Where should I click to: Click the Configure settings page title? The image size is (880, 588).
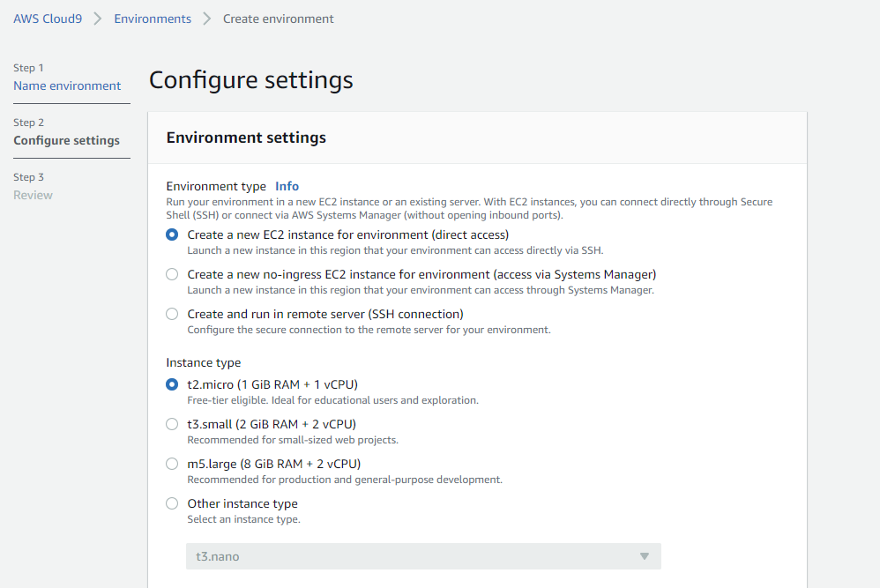point(251,79)
